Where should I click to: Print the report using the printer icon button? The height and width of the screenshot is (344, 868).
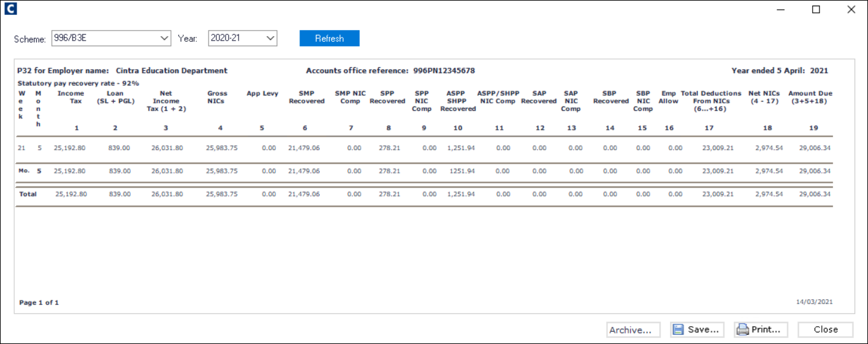pyautogui.click(x=762, y=330)
